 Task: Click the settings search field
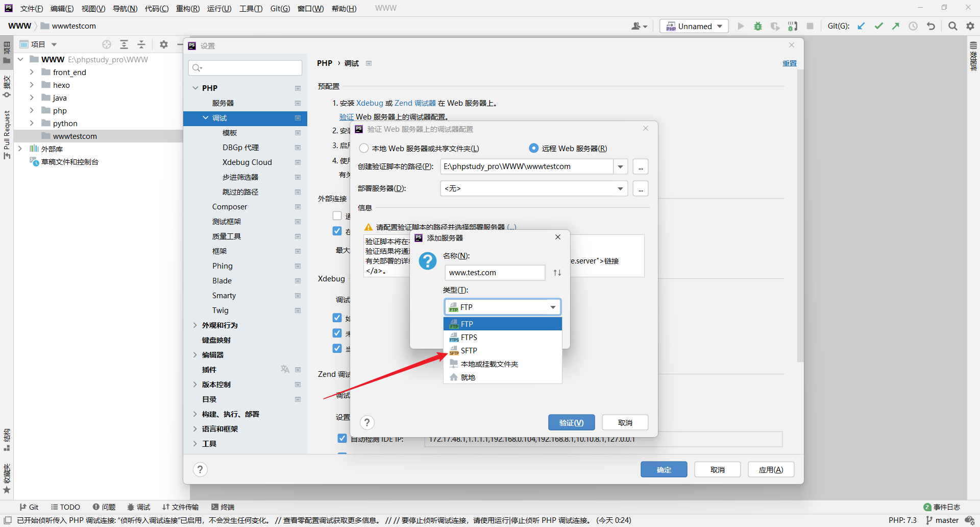[x=246, y=67]
